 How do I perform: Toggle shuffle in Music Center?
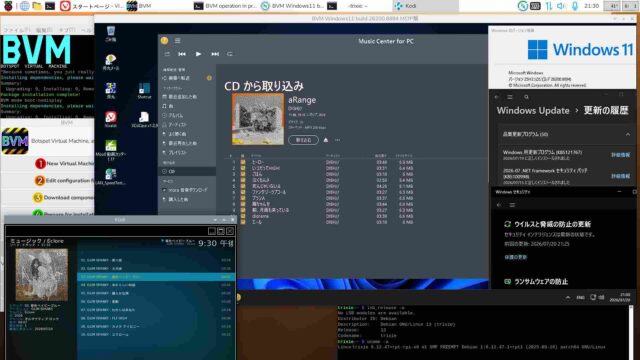(167, 54)
